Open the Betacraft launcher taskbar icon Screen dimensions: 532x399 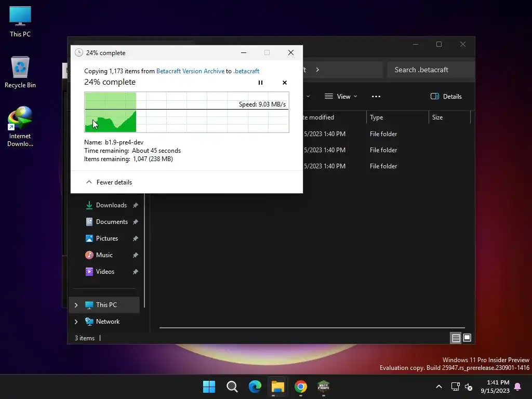pos(323,387)
